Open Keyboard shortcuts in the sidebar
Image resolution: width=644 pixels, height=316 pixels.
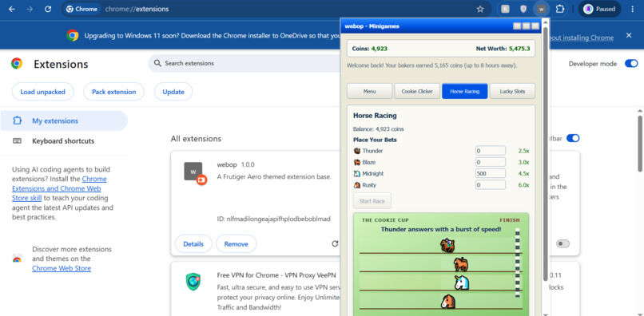(64, 140)
